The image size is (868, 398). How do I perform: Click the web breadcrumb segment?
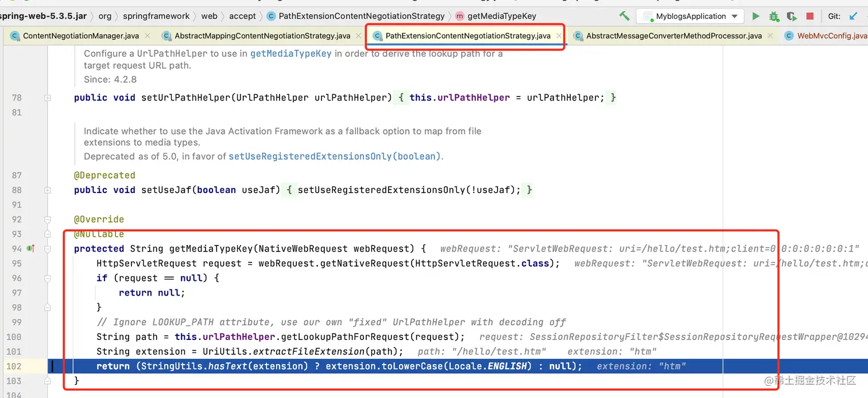tap(210, 16)
